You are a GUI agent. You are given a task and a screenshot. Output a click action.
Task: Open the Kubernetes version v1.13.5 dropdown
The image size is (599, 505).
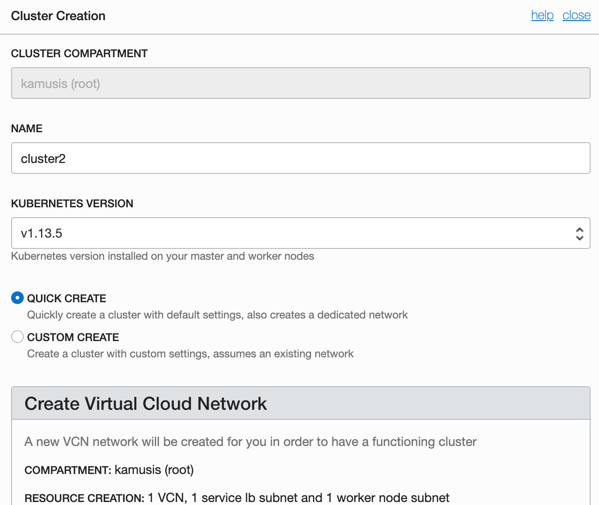click(301, 233)
